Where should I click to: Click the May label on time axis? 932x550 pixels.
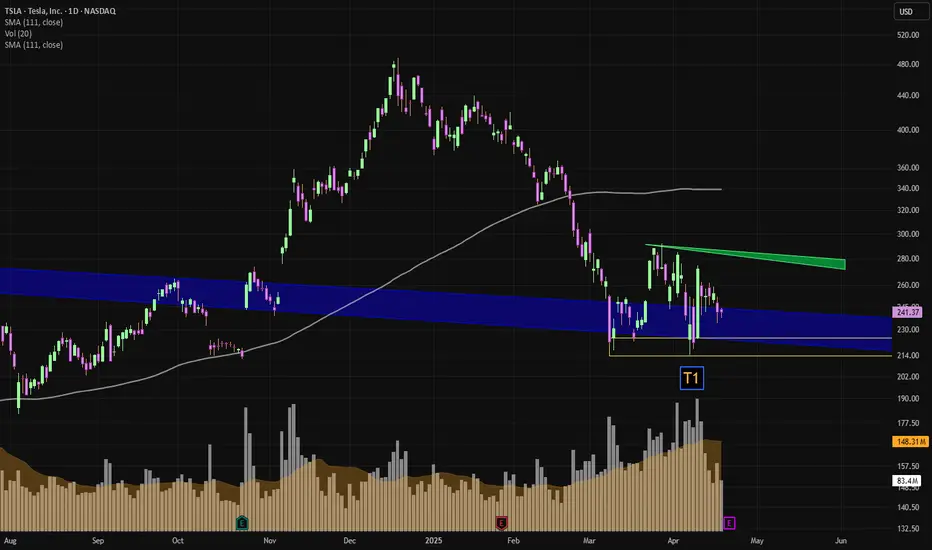coord(757,540)
